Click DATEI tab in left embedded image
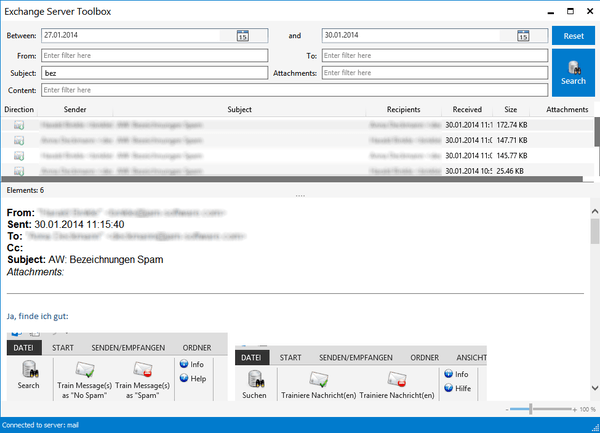The height and width of the screenshot is (433, 600). [24, 348]
